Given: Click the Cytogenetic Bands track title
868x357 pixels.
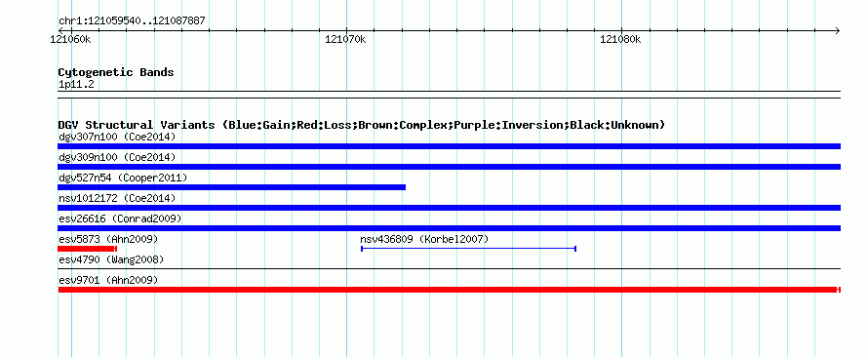Looking at the screenshot, I should pos(116,72).
